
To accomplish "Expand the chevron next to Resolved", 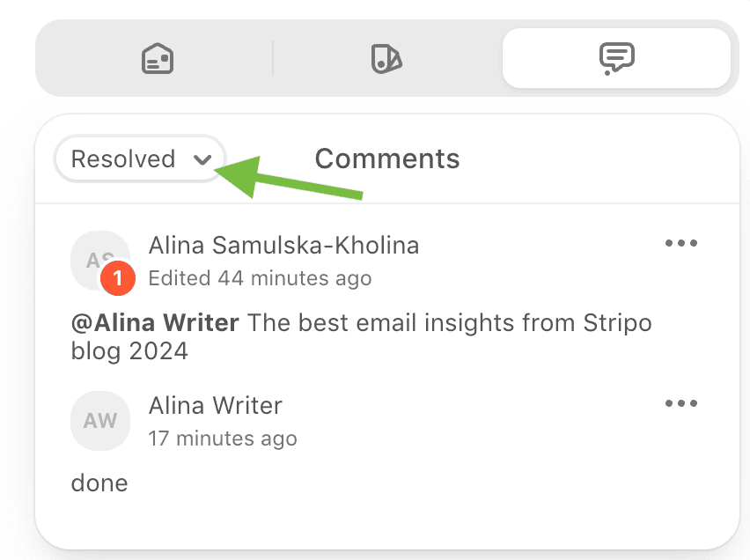I will pos(204,159).
